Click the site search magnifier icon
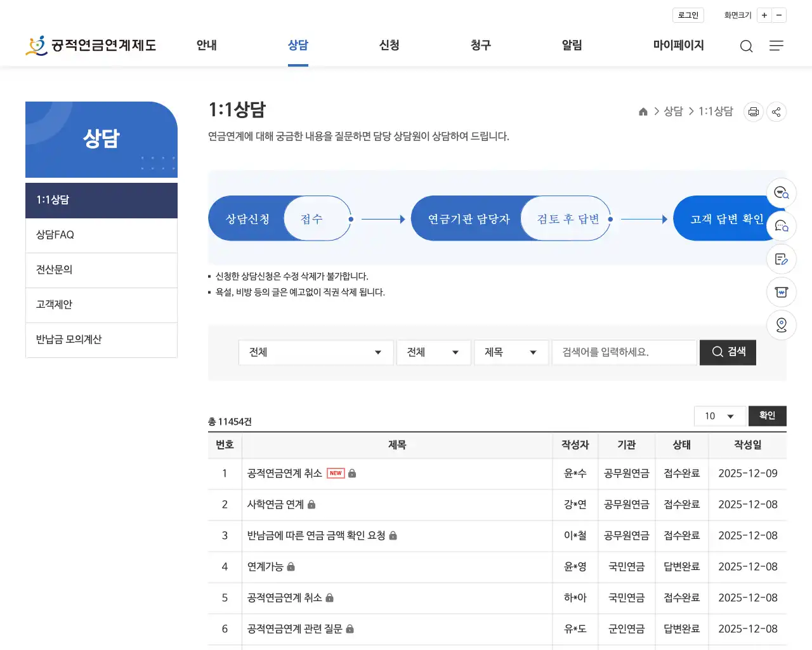The width and height of the screenshot is (812, 650). (746, 46)
